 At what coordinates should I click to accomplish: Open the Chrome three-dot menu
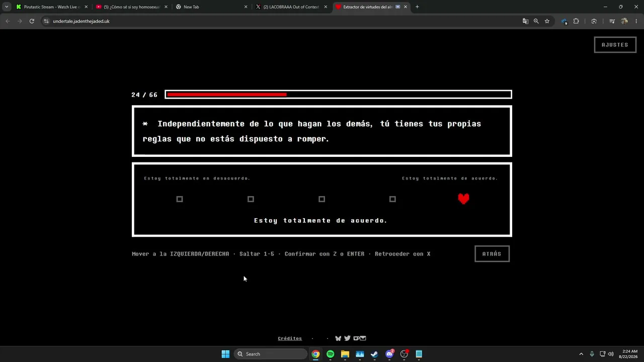click(x=636, y=21)
